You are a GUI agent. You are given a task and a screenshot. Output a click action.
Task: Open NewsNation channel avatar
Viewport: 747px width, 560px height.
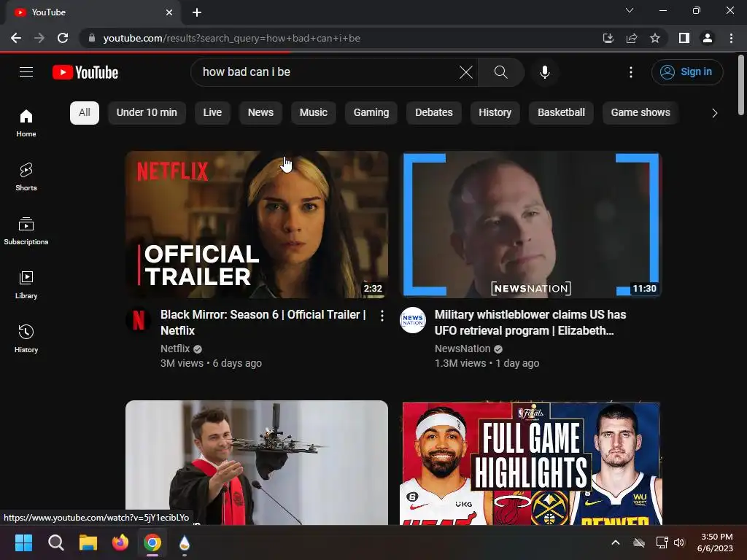click(x=413, y=320)
